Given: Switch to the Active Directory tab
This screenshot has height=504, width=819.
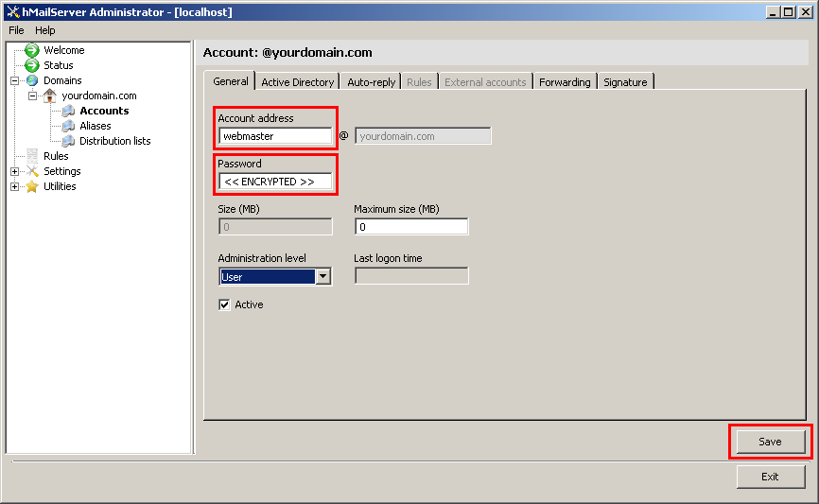Looking at the screenshot, I should coord(297,82).
